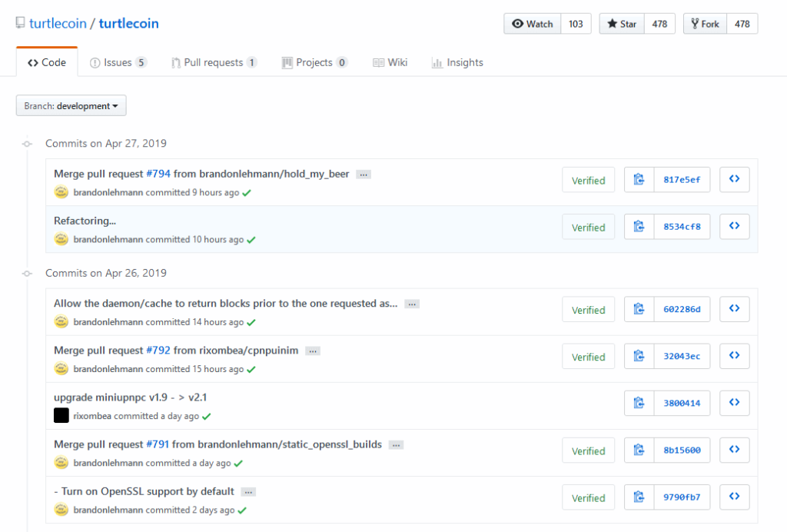Toggle watching this repository

click(x=532, y=23)
